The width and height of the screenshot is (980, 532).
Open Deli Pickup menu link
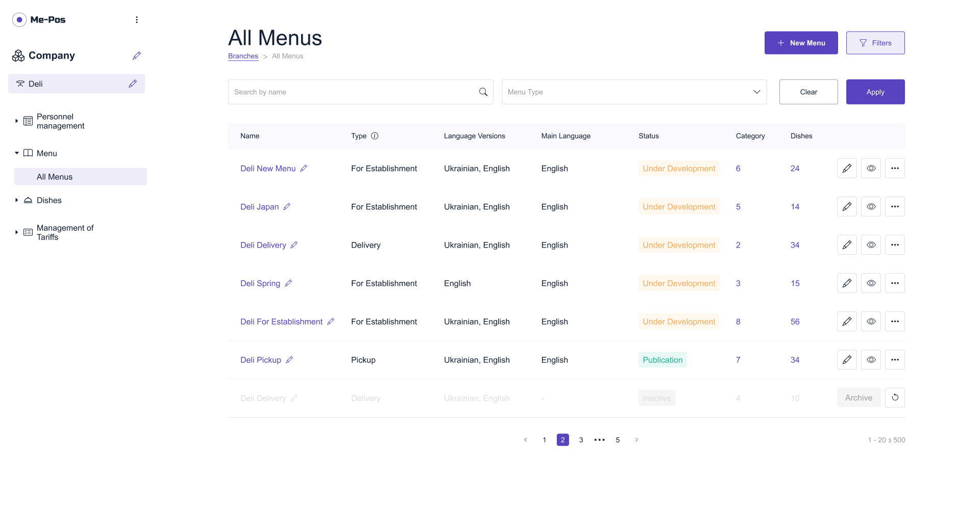261,360
